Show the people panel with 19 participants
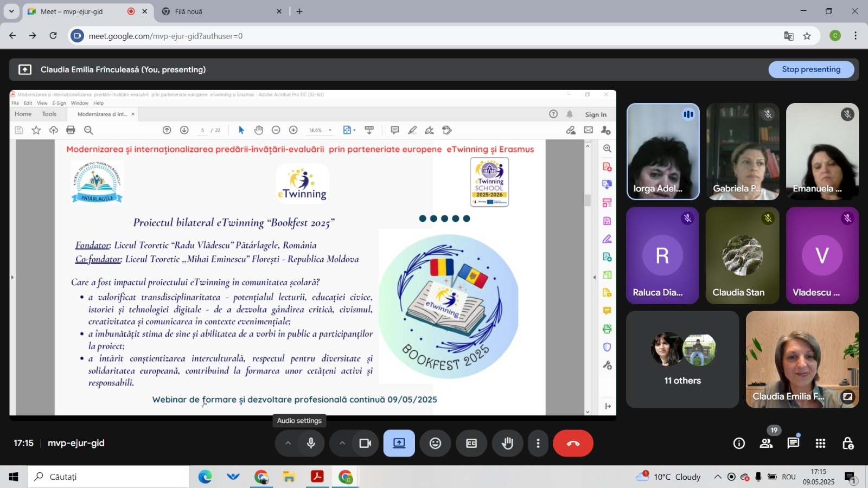This screenshot has height=488, width=868. (767, 444)
